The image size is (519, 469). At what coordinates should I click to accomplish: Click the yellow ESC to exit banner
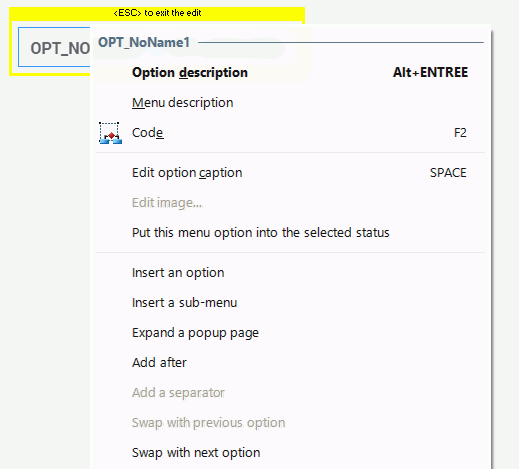point(157,13)
